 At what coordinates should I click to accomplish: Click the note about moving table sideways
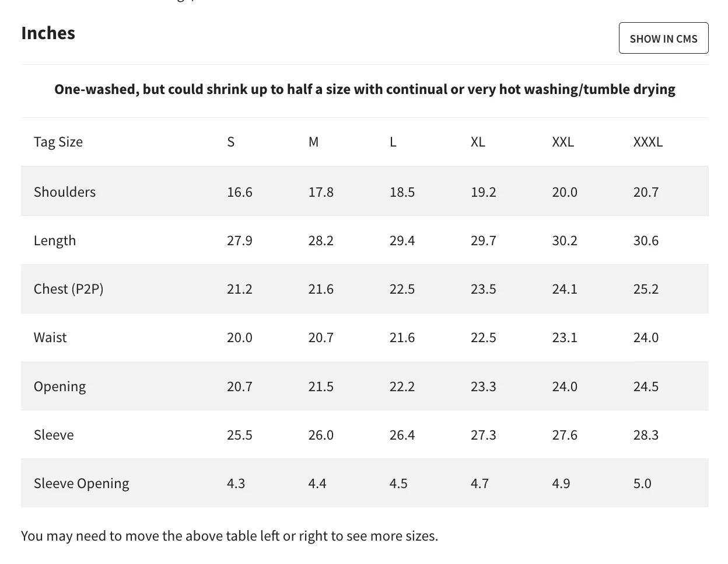pos(229,536)
